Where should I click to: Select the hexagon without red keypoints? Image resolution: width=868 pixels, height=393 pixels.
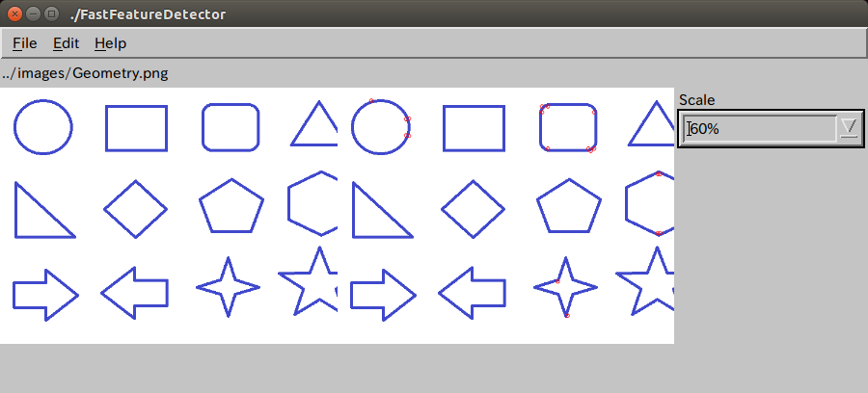(x=312, y=203)
